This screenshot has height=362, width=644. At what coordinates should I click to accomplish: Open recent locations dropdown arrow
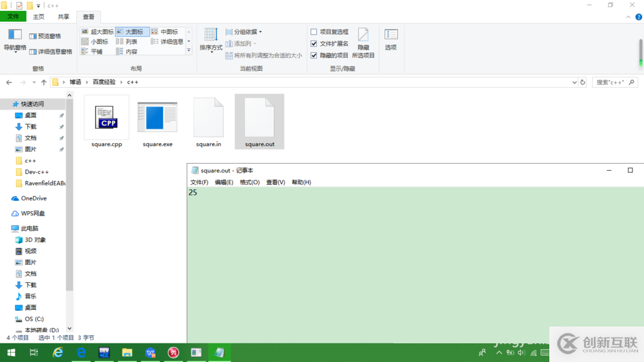pyautogui.click(x=33, y=82)
